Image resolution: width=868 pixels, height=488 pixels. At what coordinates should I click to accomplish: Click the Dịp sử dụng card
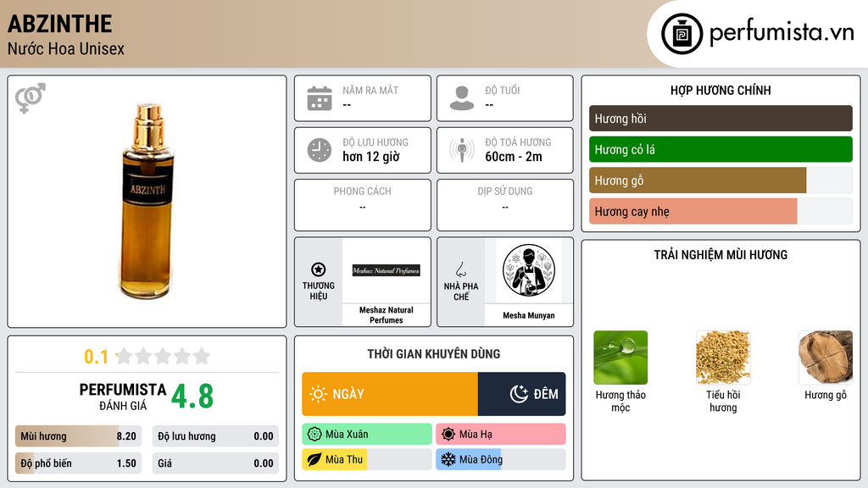505,205
